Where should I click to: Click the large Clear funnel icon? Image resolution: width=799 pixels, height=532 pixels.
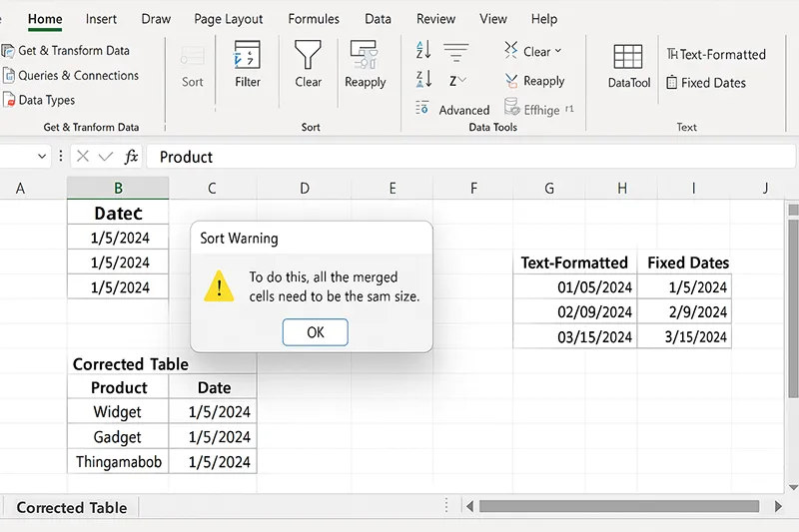pyautogui.click(x=308, y=55)
